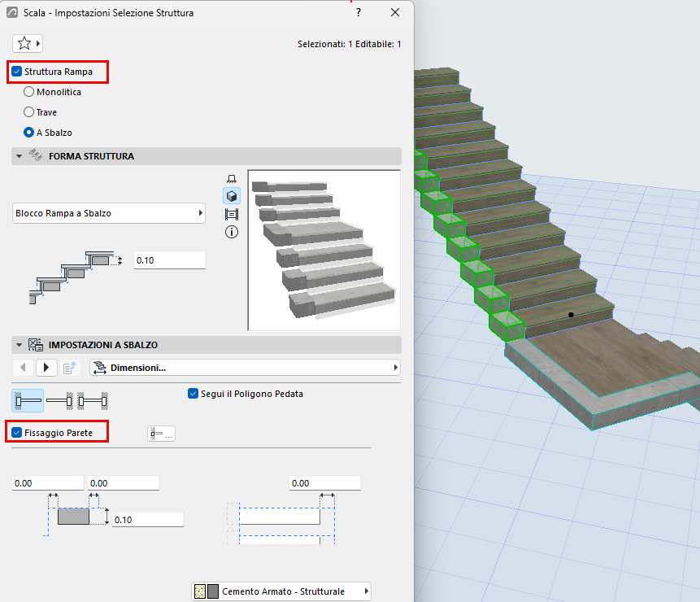Show floor plan preview icon
This screenshot has height=602, width=700.
(x=231, y=179)
